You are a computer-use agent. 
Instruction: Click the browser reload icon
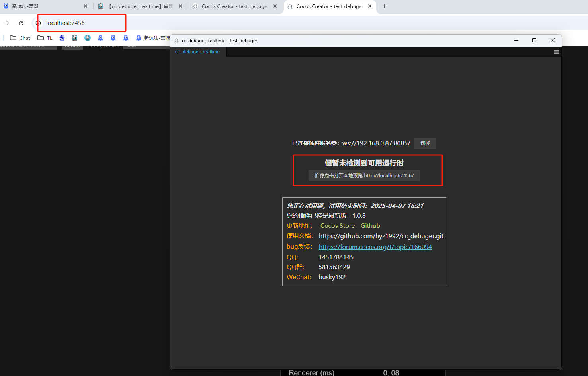point(21,23)
